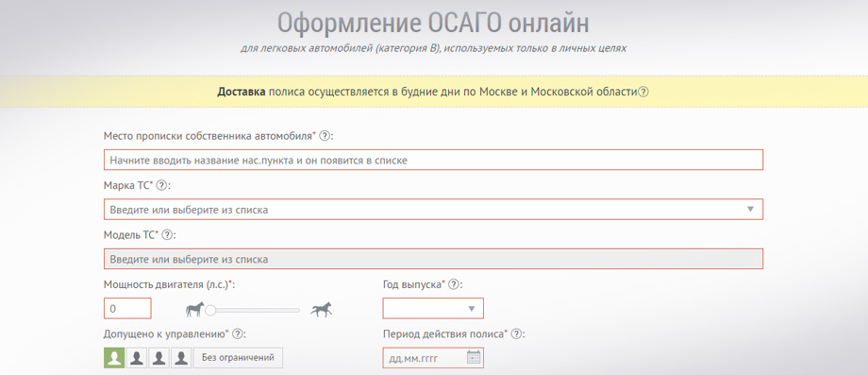Viewport: 868px width, 375px height.
Task: Open help icon next to delivery notice
Action: point(643,92)
